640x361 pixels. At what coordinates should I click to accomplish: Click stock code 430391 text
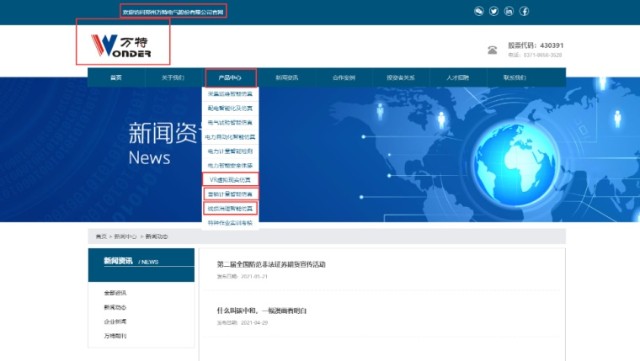(x=536, y=45)
